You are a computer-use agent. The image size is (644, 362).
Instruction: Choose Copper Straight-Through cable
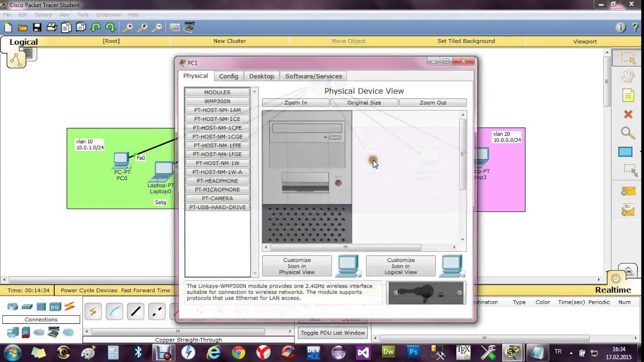click(x=135, y=312)
